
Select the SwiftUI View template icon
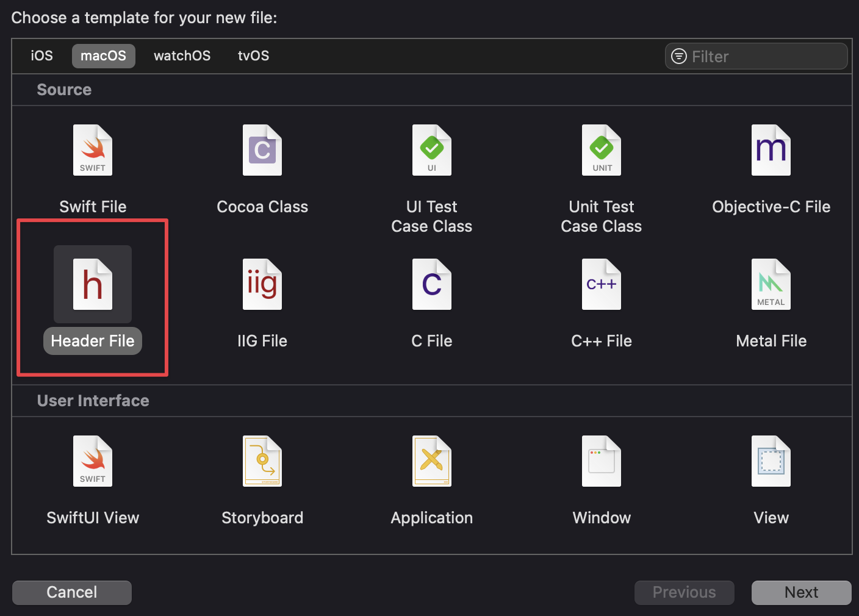(x=93, y=461)
